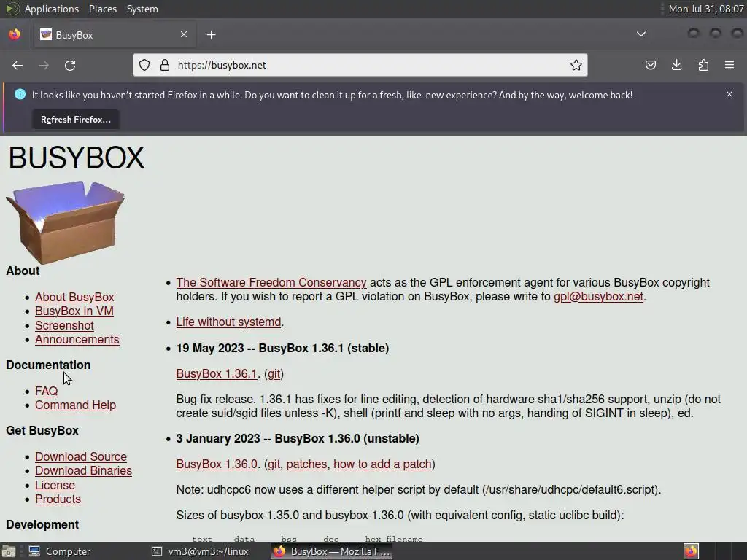Click the About section heading

point(23,271)
